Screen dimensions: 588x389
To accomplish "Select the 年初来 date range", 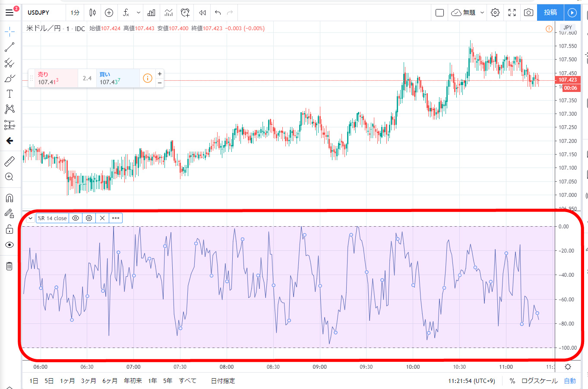I will [x=133, y=381].
